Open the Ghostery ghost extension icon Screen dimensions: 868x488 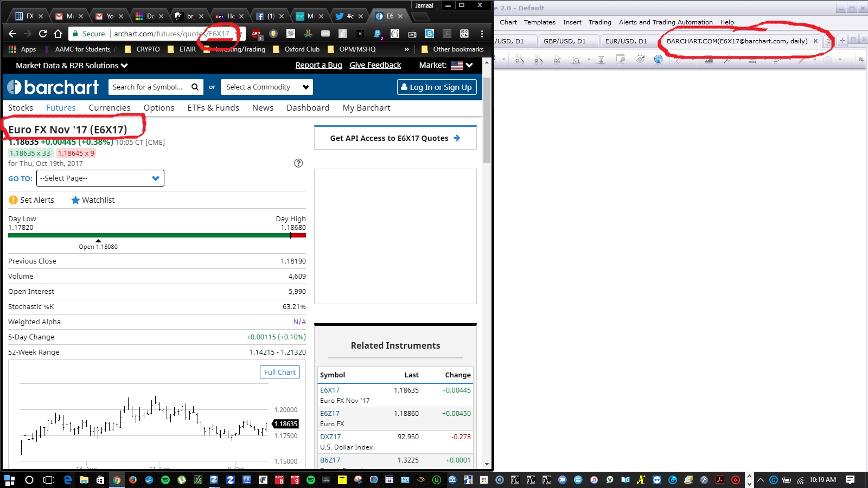pyautogui.click(x=378, y=34)
